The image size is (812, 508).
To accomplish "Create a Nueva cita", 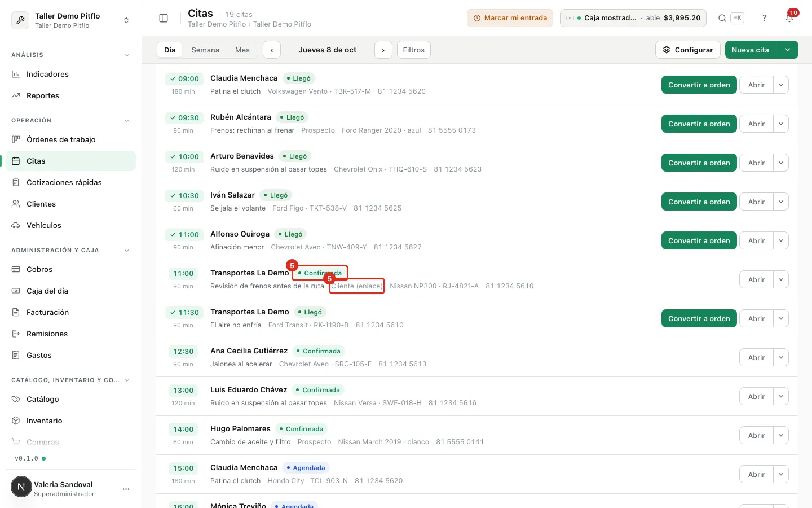I will point(751,50).
